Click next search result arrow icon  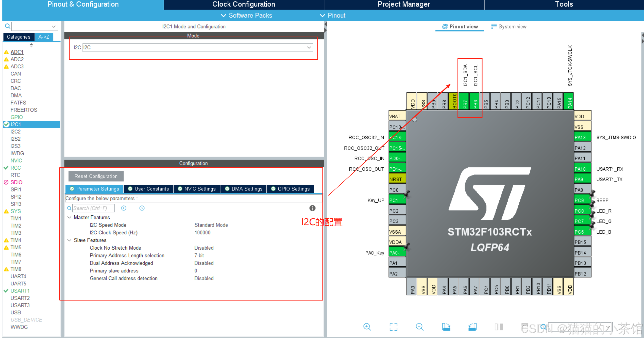point(142,208)
